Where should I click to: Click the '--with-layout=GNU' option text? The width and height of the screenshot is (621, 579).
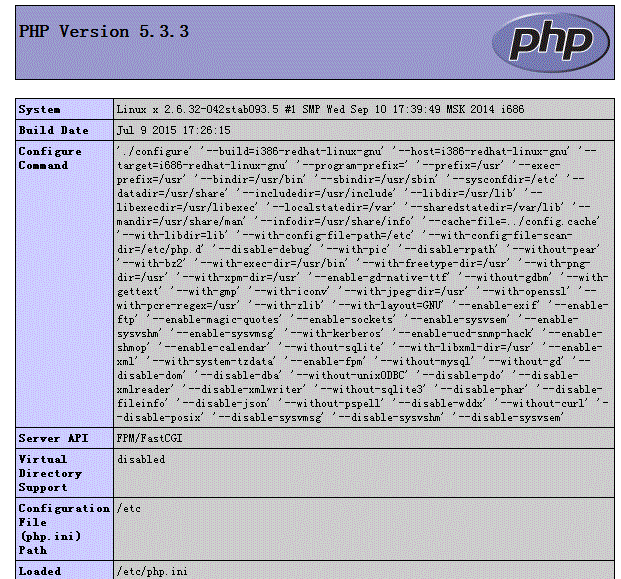coord(389,306)
